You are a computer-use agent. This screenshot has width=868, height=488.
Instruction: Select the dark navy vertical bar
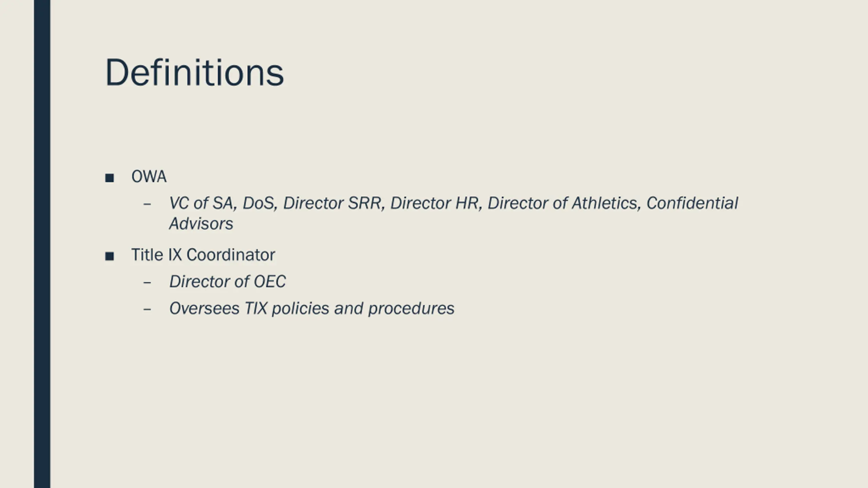(42, 244)
